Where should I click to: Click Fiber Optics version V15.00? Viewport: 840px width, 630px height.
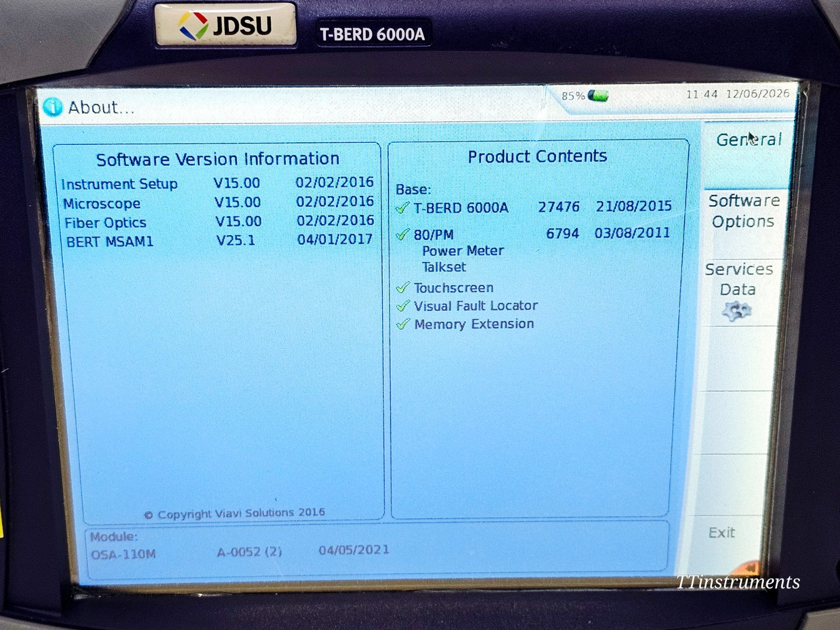[238, 222]
